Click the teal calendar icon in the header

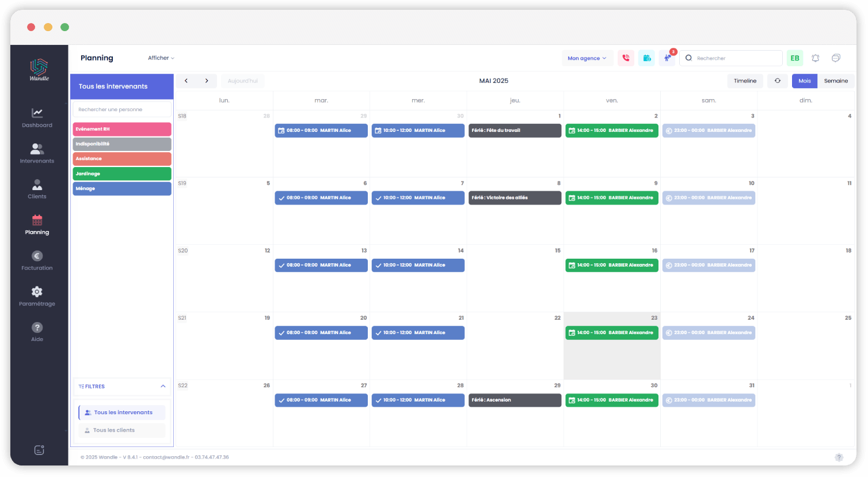[x=646, y=58]
